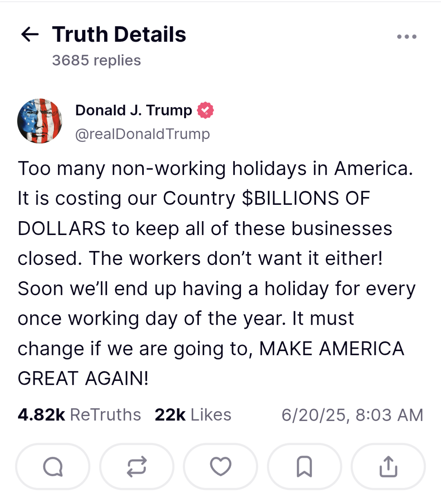Share the post via the share icon
This screenshot has height=504, width=441.
(x=388, y=466)
